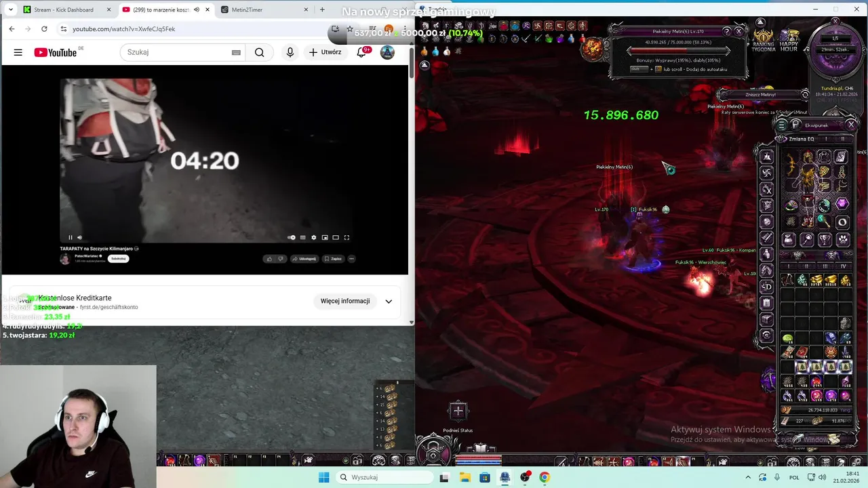The width and height of the screenshot is (868, 488).
Task: Toggle YouTube theater mode
Action: click(336, 237)
